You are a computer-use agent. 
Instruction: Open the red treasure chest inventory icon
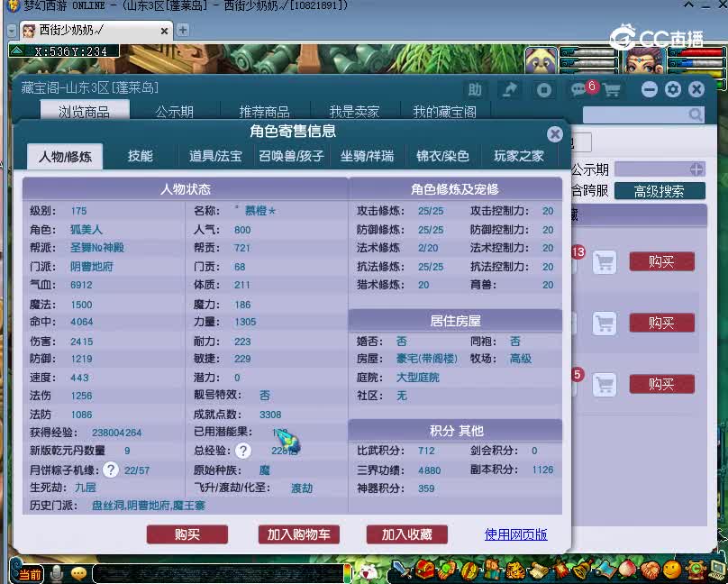[423, 570]
